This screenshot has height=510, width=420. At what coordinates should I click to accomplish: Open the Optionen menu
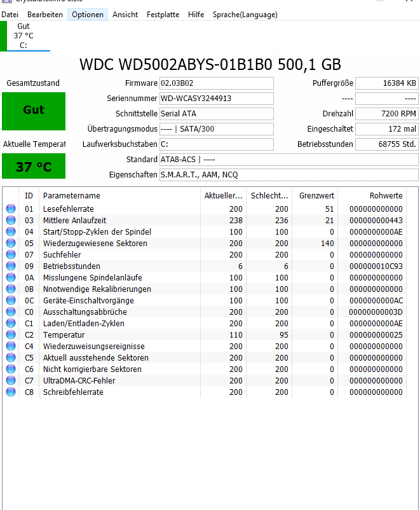pos(88,15)
